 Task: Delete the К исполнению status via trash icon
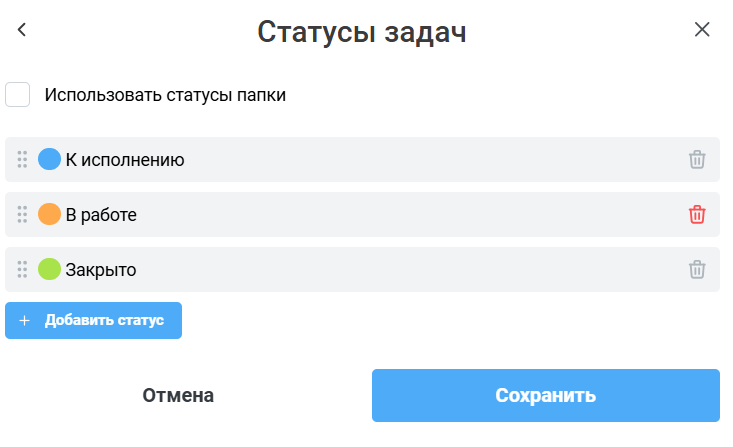coord(697,159)
